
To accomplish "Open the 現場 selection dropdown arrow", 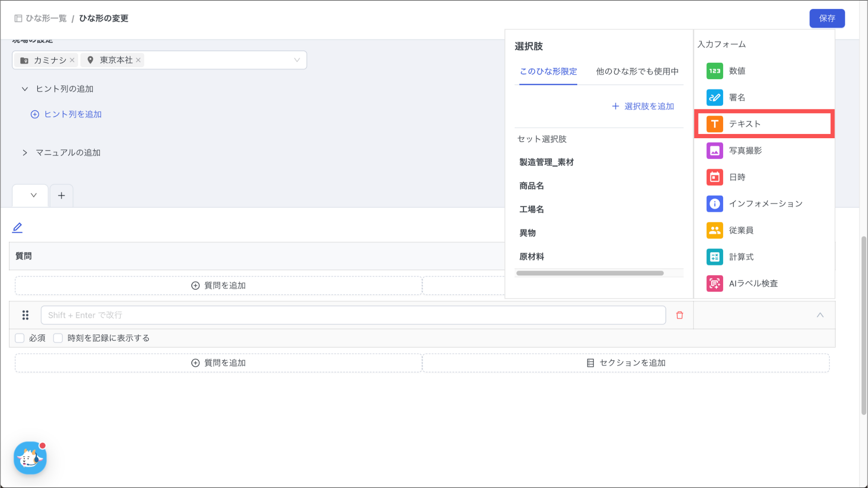I will tap(297, 60).
